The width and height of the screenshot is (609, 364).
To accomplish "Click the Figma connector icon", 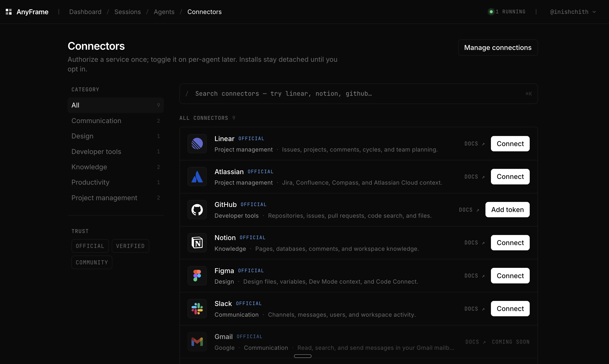I will click(197, 276).
